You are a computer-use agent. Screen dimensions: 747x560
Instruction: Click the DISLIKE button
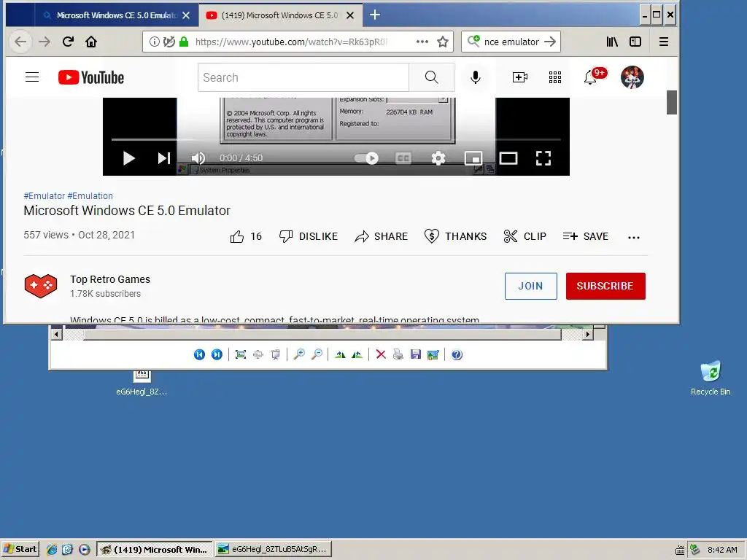click(309, 236)
